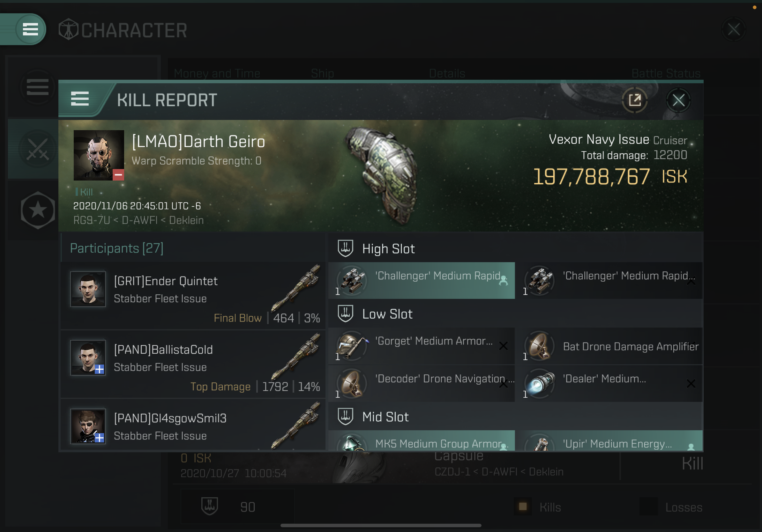Click the 'Gorget' Medium Armor module icon
762x532 pixels.
352,346
